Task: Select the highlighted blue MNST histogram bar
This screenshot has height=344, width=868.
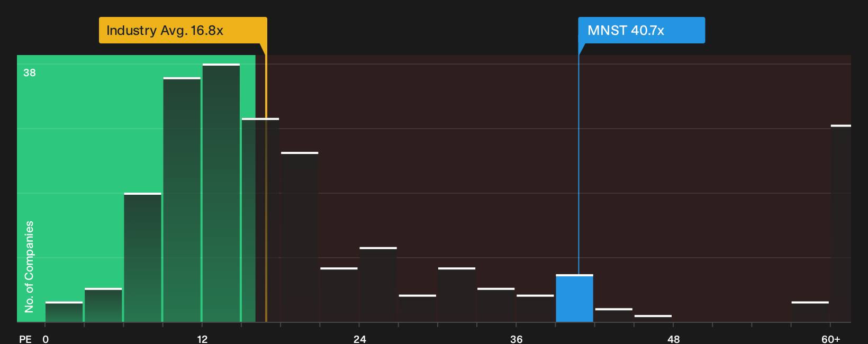Action: coord(574,298)
